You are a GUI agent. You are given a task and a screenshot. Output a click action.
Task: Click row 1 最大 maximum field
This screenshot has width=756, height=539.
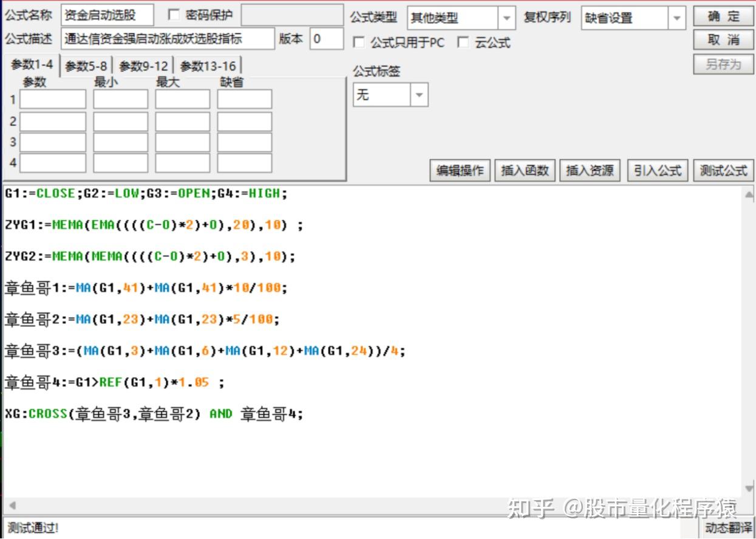[183, 99]
